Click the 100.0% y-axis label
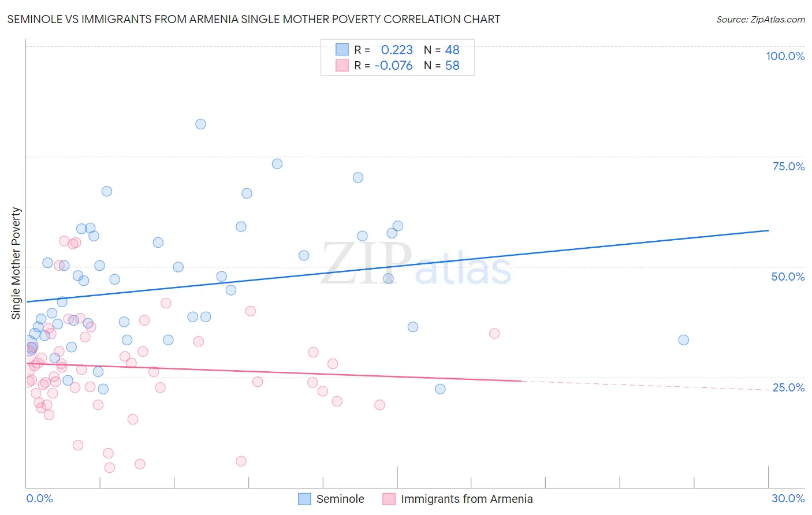 point(785,56)
